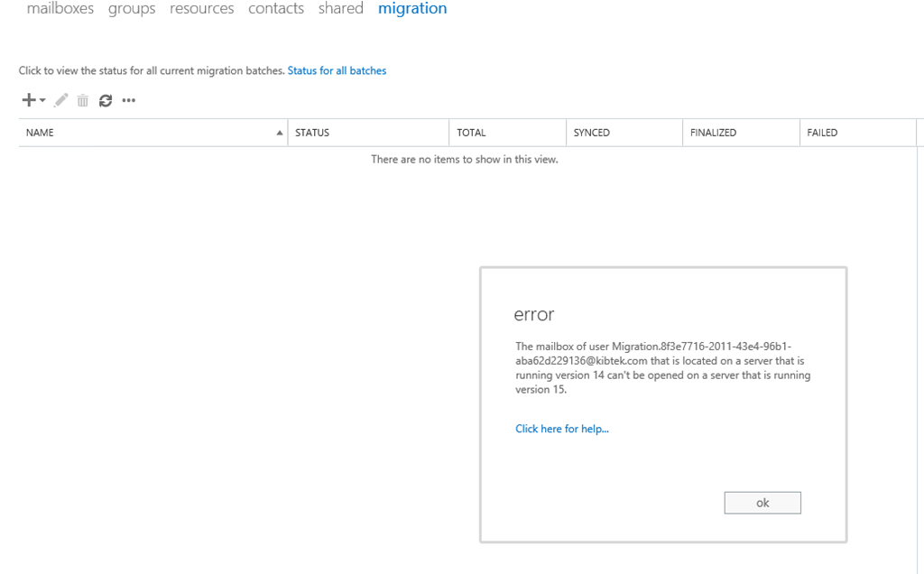Viewport: 924px width, 574px height.
Task: Open the more options ellipsis icon
Action: 128,101
